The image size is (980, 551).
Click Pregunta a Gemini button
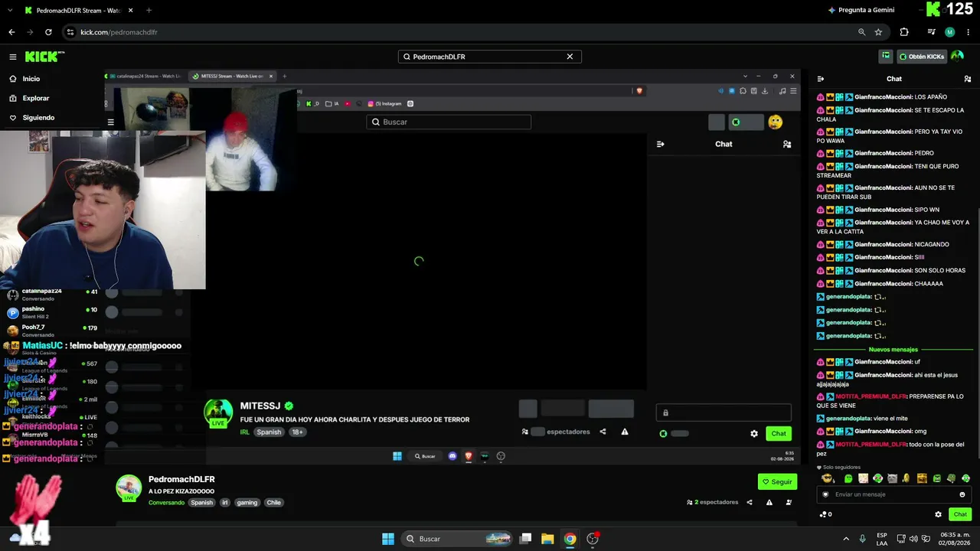tap(861, 10)
